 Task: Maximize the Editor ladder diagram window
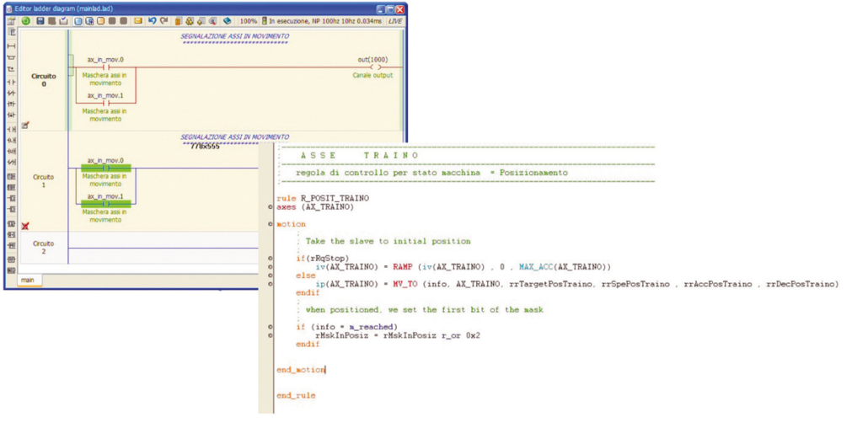click(x=389, y=9)
